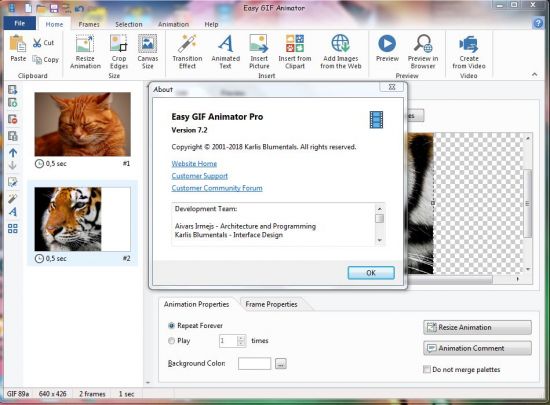Screen dimensions: 550x405
Task: Open Insert from Clipart
Action: point(295,52)
